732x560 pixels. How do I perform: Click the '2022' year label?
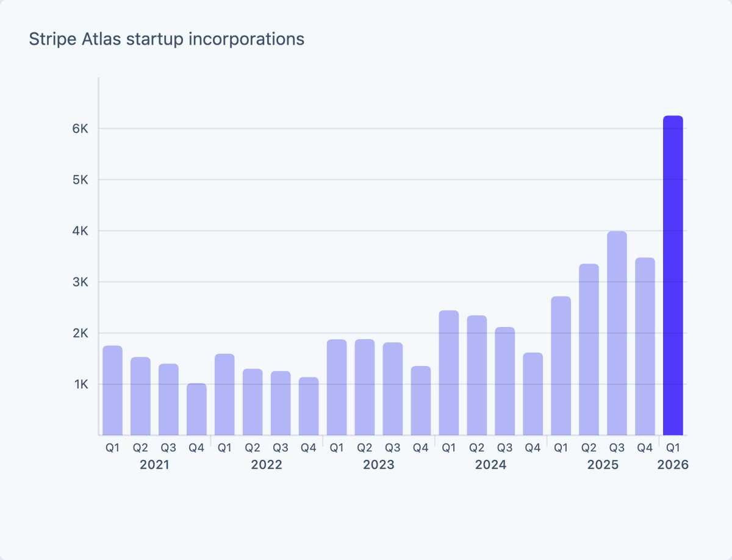pos(267,465)
